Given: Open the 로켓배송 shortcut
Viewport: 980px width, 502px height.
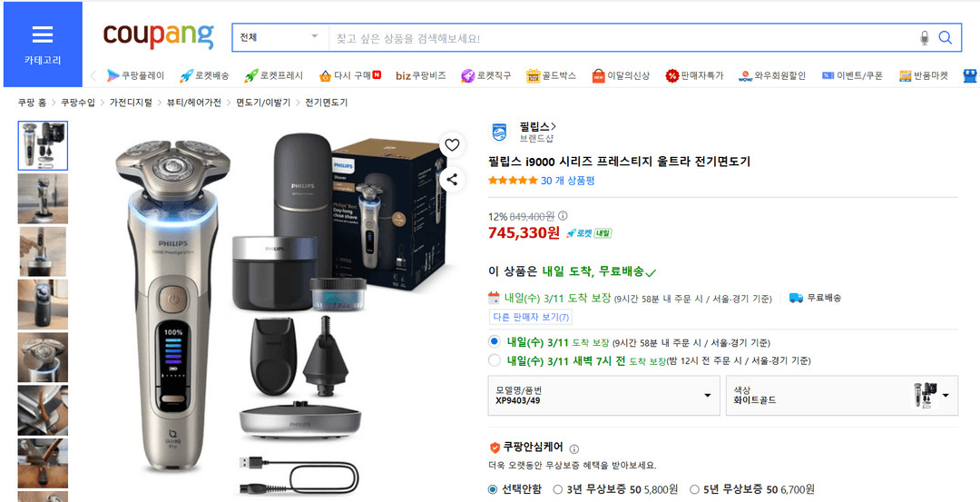Looking at the screenshot, I should click(204, 75).
